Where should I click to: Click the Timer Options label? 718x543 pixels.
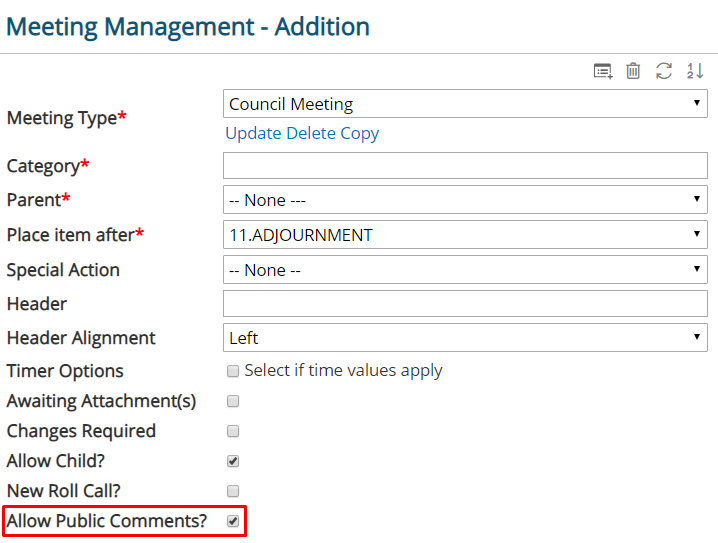pyautogui.click(x=65, y=371)
